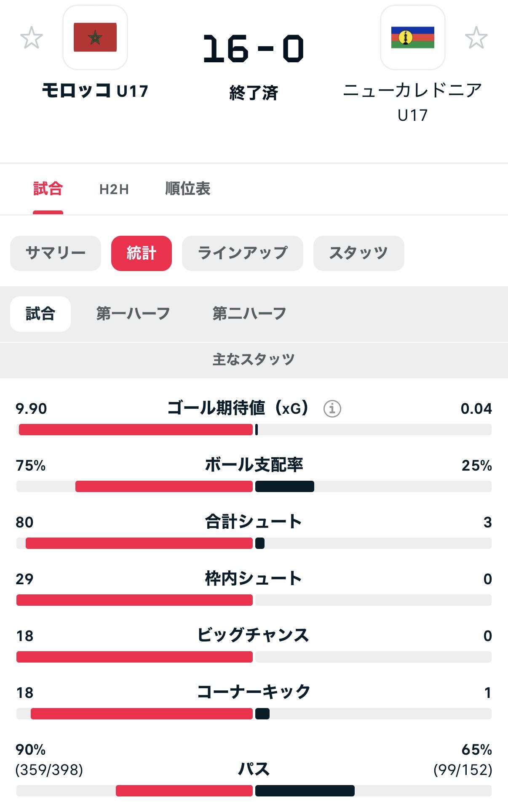Show 第一ハーフ first half statistics
The width and height of the screenshot is (508, 812).
(x=133, y=314)
